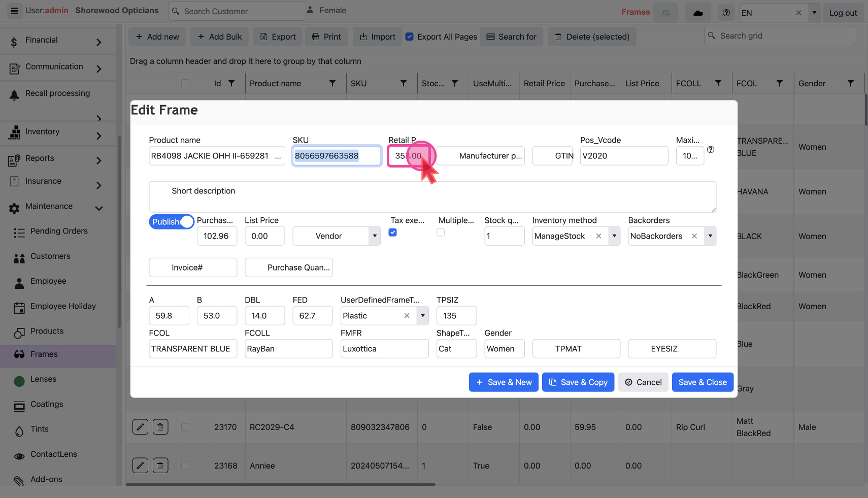This screenshot has height=498, width=868.
Task: Open the help question mark icon in header
Action: (x=726, y=13)
